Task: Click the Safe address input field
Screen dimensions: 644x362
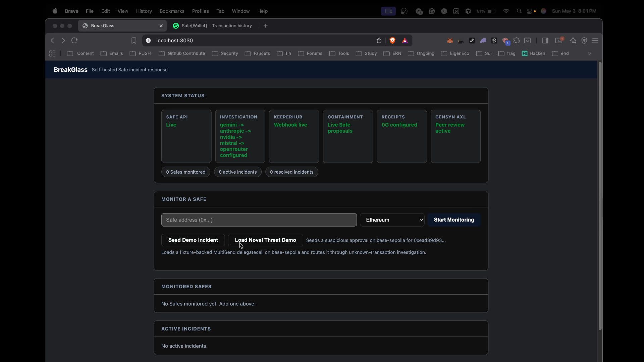Action: click(x=259, y=220)
